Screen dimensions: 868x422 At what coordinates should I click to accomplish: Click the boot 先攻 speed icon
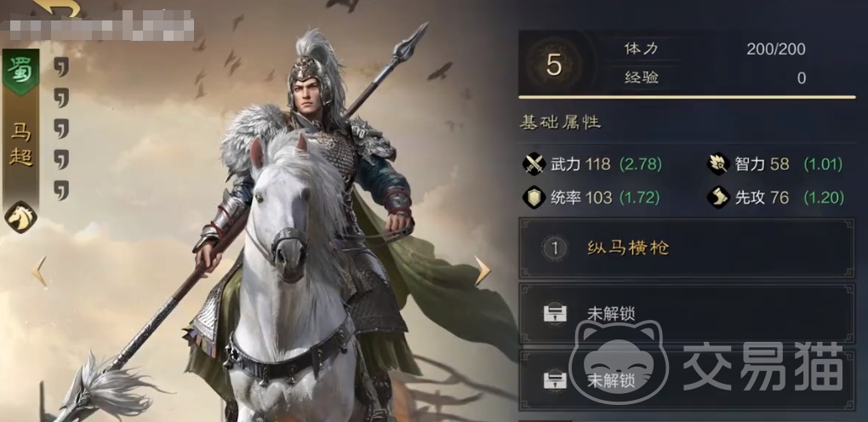point(718,197)
